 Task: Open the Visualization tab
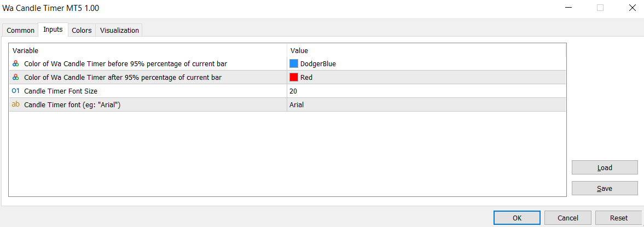point(119,31)
